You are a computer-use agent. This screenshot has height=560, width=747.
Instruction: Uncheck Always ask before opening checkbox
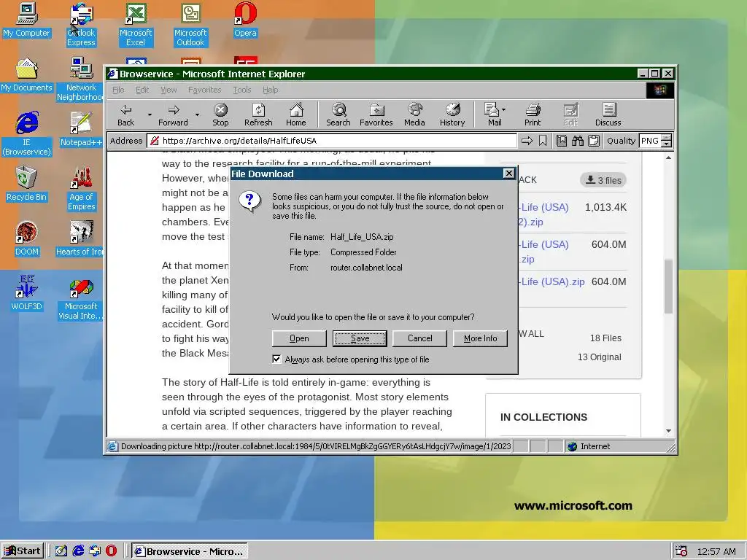click(276, 359)
